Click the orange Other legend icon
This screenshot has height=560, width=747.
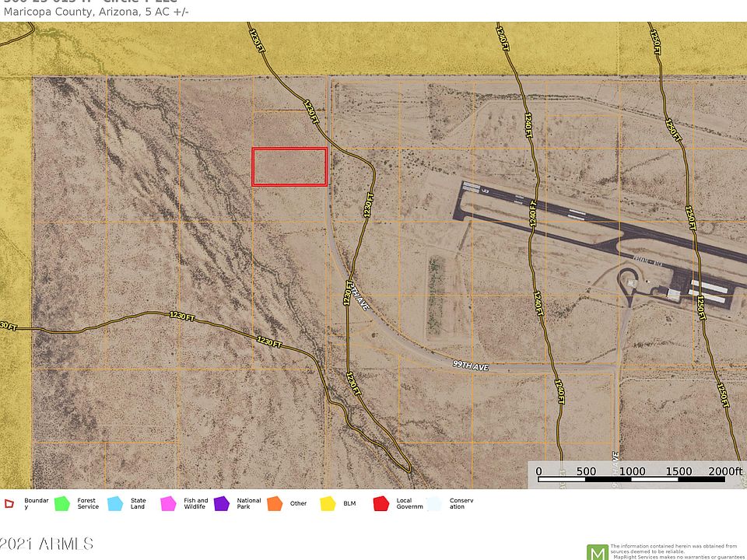point(275,503)
